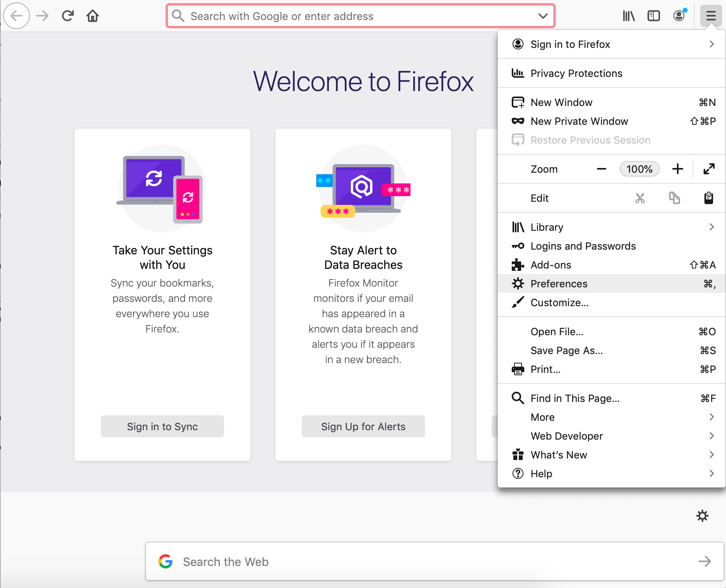Open Firefox Account toolbar icon

pos(679,15)
